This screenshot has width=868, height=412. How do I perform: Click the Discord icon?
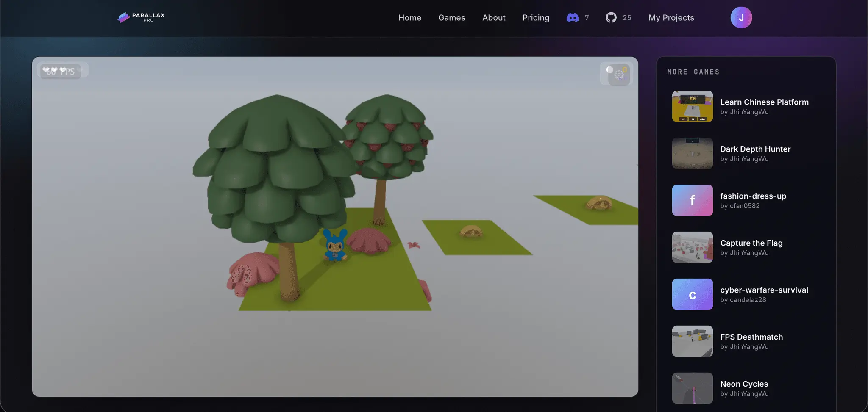(573, 18)
